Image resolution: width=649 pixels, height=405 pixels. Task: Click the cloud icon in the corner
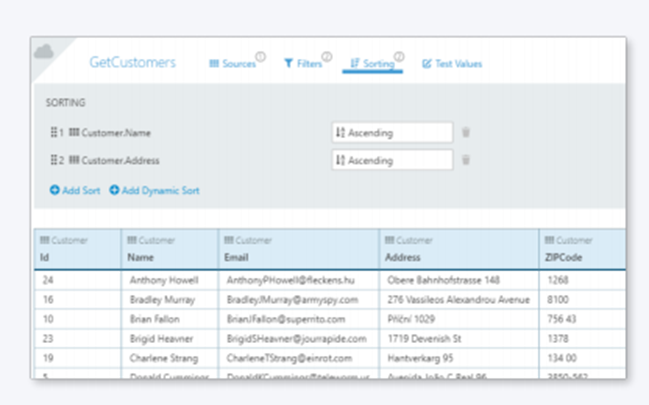[44, 52]
